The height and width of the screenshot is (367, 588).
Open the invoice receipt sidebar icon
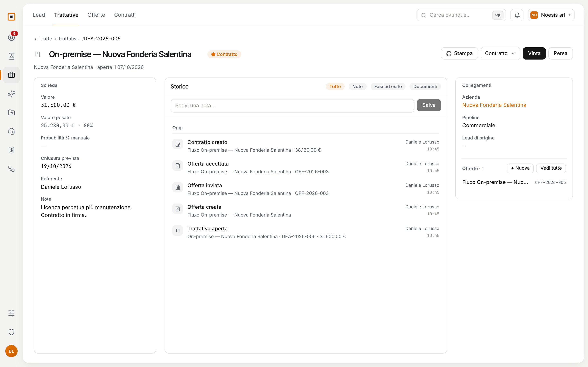[11, 150]
